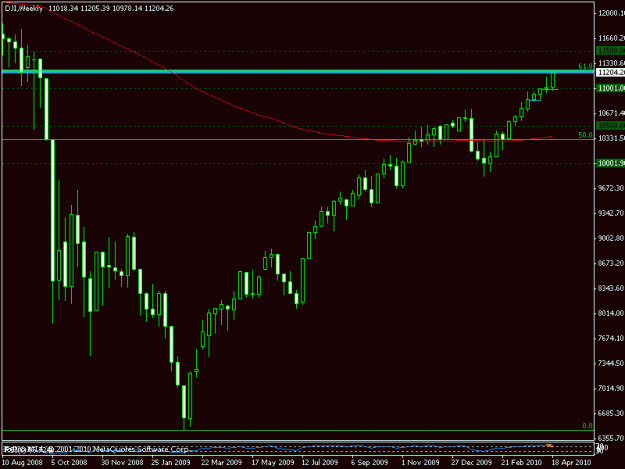The width and height of the screenshot is (625, 469).
Task: Click the 9672.30 price axis label
Action: coord(611,188)
